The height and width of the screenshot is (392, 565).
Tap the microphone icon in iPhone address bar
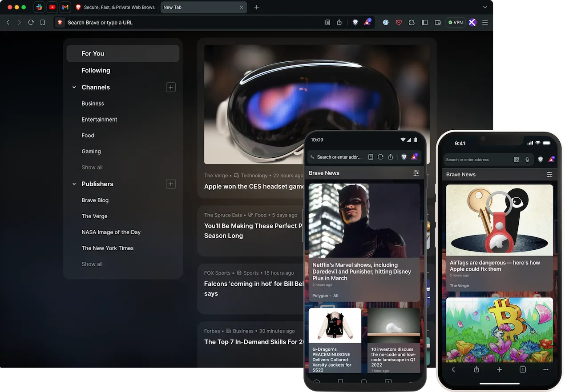[x=527, y=160]
